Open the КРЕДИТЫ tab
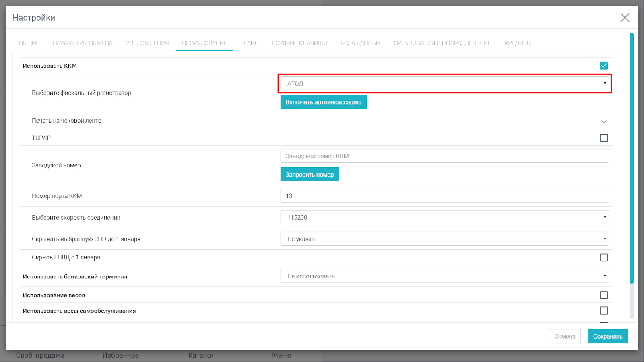This screenshot has width=644, height=362. [518, 43]
